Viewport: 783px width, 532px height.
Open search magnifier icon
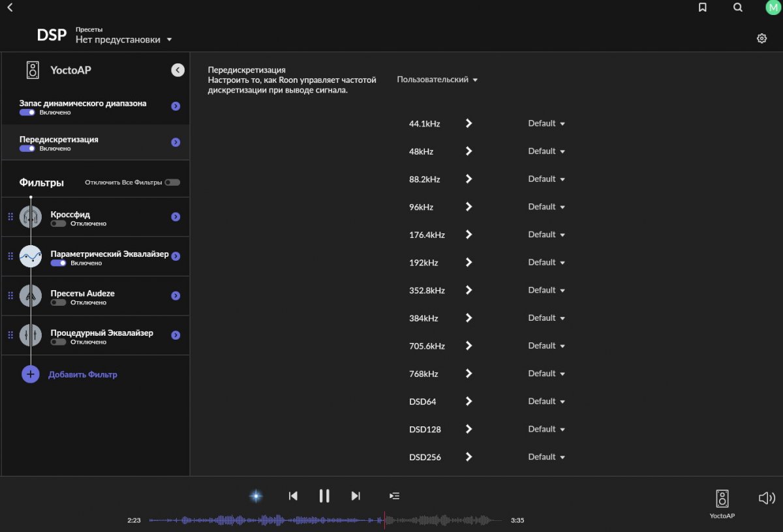click(738, 8)
